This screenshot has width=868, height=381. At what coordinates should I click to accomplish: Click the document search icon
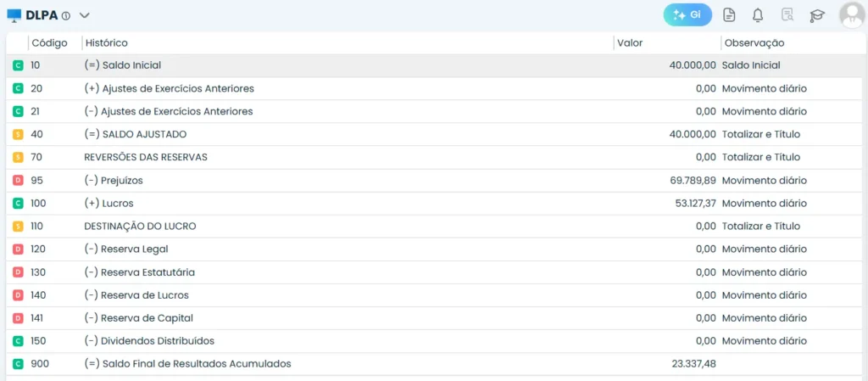(x=787, y=15)
